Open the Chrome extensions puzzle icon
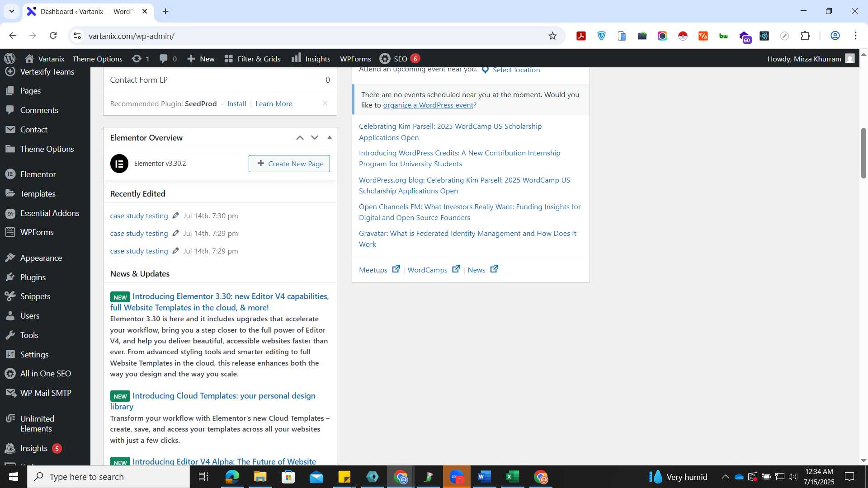868x488 pixels. click(x=805, y=36)
